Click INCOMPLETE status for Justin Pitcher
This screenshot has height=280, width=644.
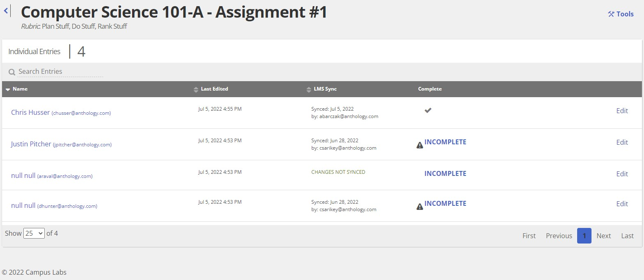pos(445,142)
